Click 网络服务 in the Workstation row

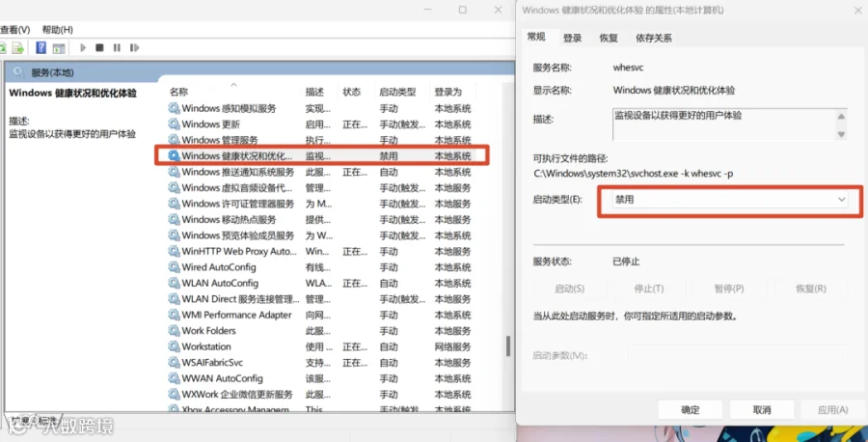point(452,346)
